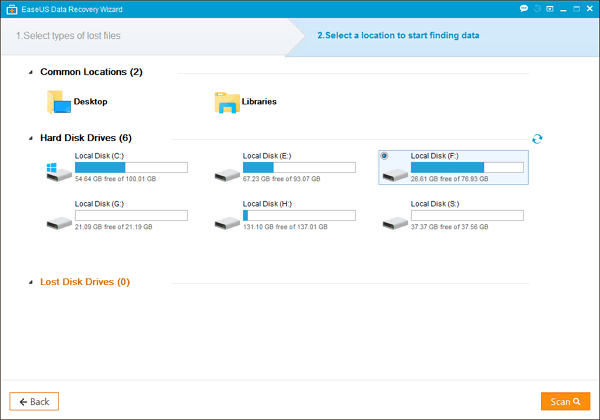Click the Local Disk (G:) label
Viewport: 600px width, 420px height.
[99, 204]
